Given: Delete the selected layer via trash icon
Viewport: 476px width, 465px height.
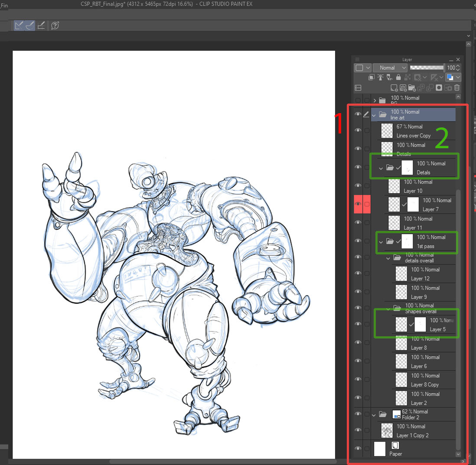Looking at the screenshot, I should (x=457, y=88).
